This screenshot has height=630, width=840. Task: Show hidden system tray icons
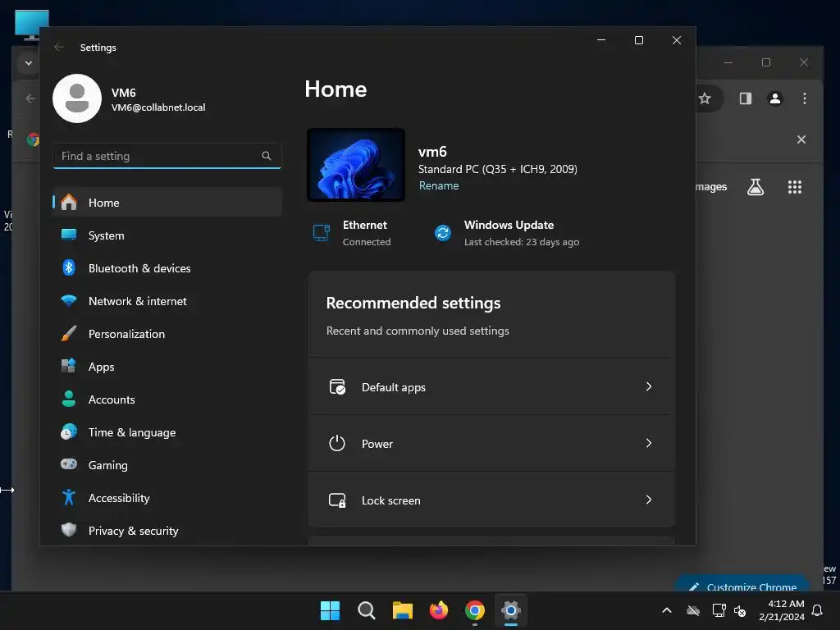point(667,610)
